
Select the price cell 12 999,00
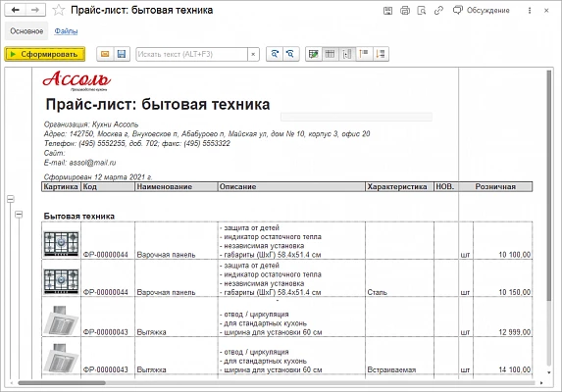pyautogui.click(x=502, y=317)
